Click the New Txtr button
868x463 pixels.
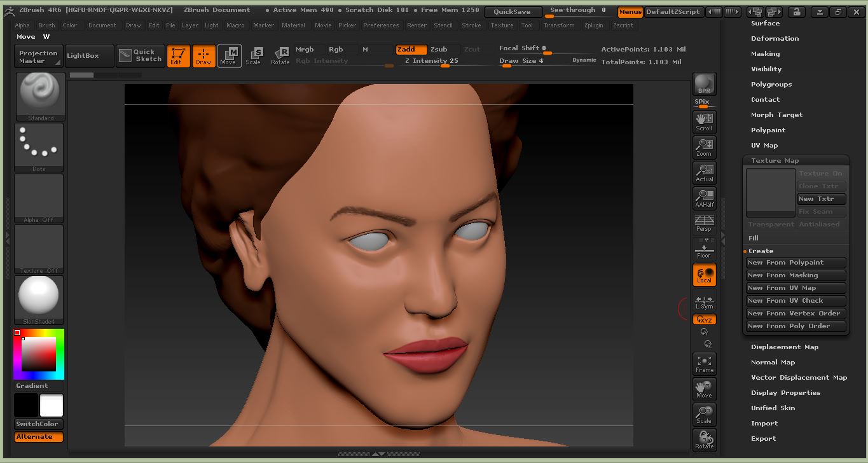[x=822, y=199]
